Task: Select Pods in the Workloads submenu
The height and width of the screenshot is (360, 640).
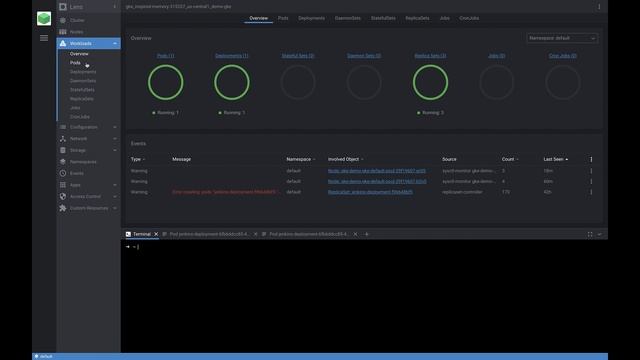Action: pyautogui.click(x=75, y=63)
